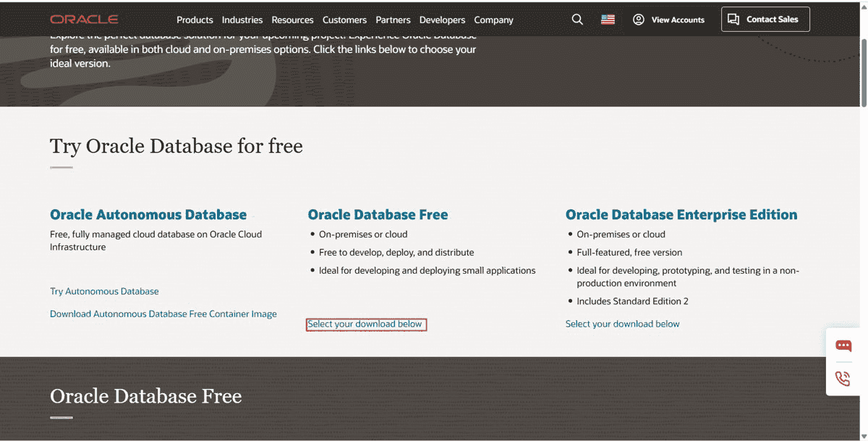This screenshot has width=868, height=441.
Task: Click the phone call widget icon
Action: click(x=843, y=378)
